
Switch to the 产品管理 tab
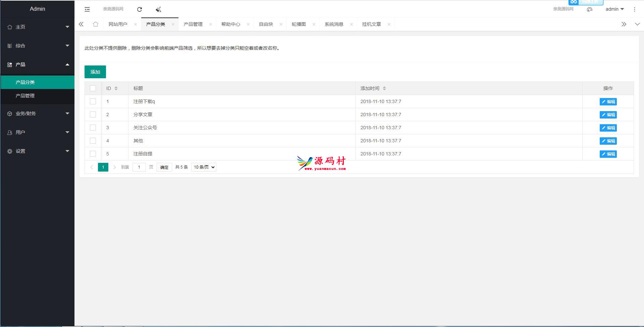193,24
